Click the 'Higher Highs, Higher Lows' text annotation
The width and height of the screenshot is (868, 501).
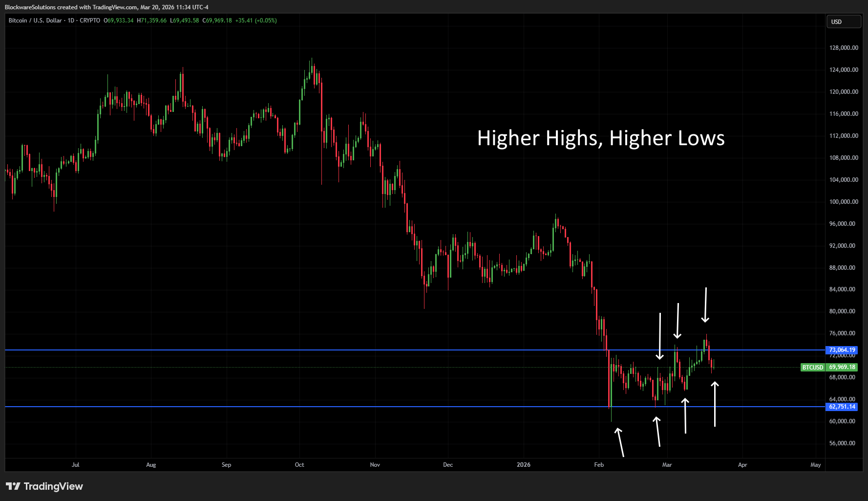pos(601,138)
